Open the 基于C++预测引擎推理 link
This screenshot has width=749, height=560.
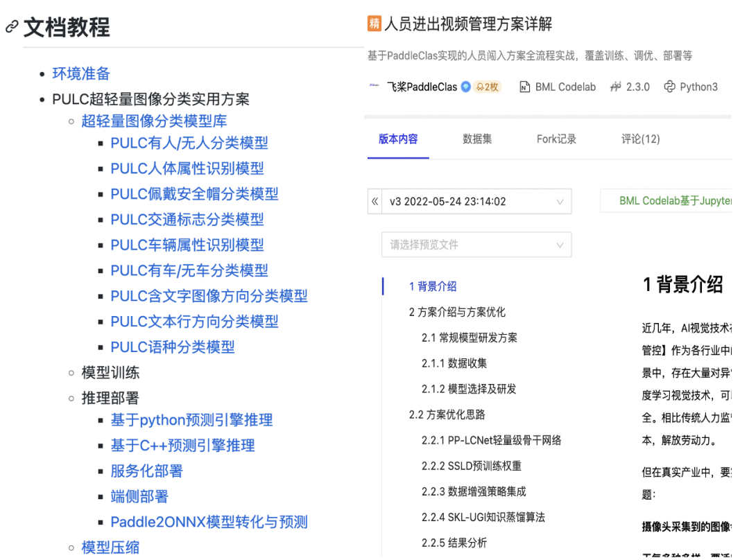tap(182, 446)
